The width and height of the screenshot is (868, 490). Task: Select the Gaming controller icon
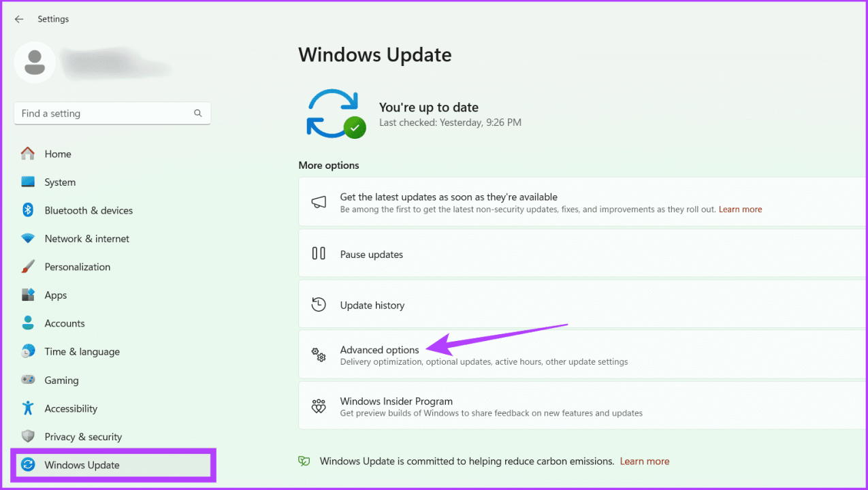[x=28, y=380]
